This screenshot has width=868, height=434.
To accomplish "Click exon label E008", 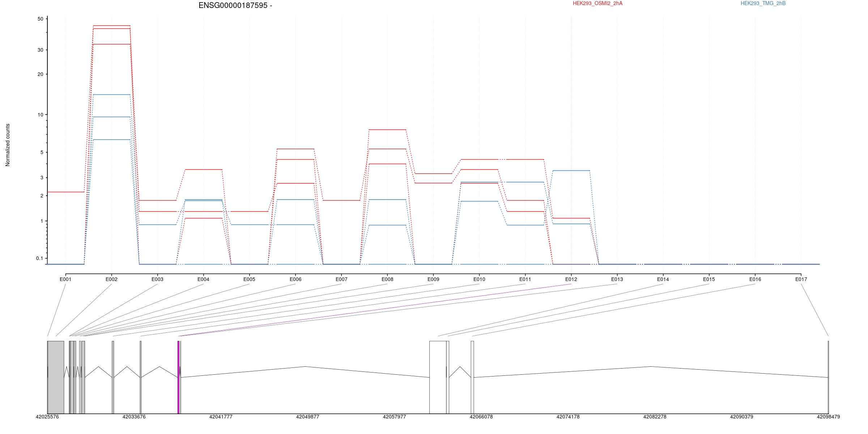I will pos(387,279).
